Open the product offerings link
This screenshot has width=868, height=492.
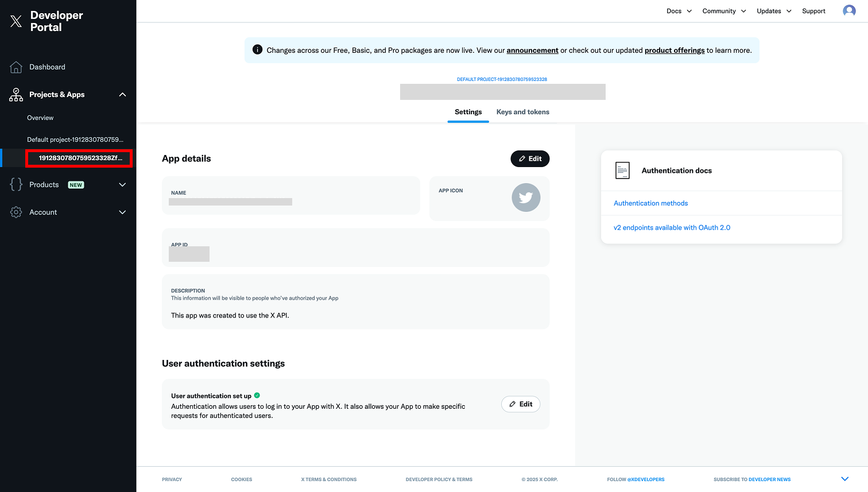click(675, 51)
